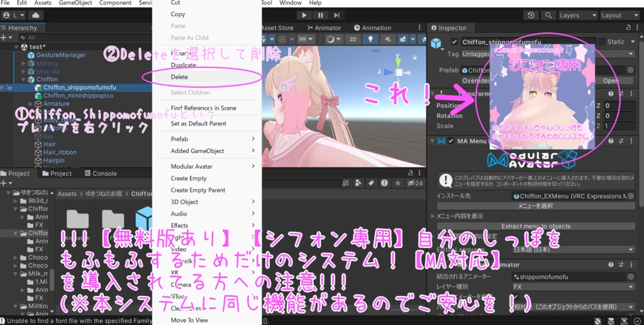Open the scene draw mode sphere dropdown
Viewport: 644px width, 325px height.
pyautogui.click(x=333, y=39)
